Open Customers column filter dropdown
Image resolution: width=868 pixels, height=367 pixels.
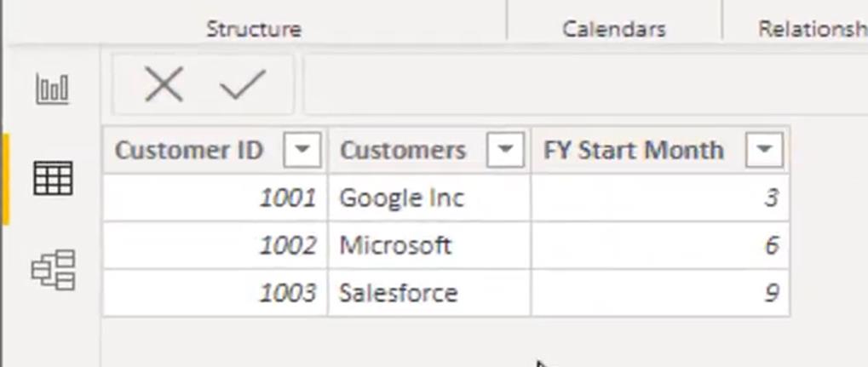pos(505,150)
